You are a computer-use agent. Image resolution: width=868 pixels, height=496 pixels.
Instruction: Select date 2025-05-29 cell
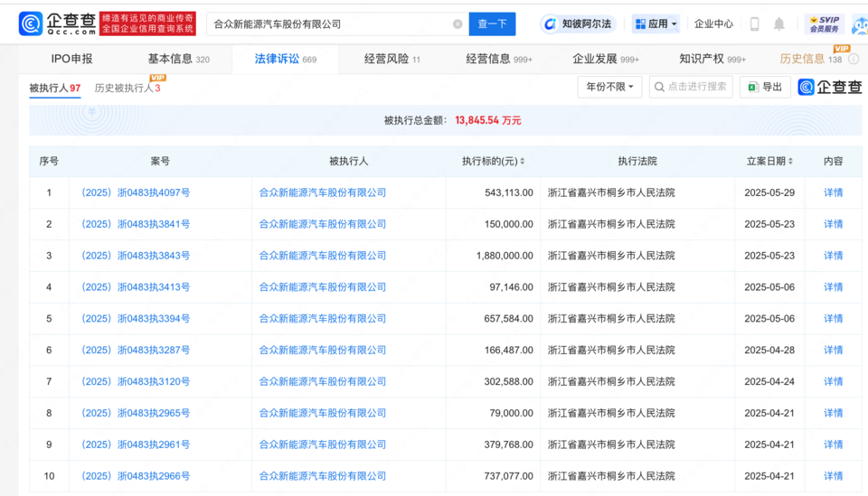(x=769, y=192)
